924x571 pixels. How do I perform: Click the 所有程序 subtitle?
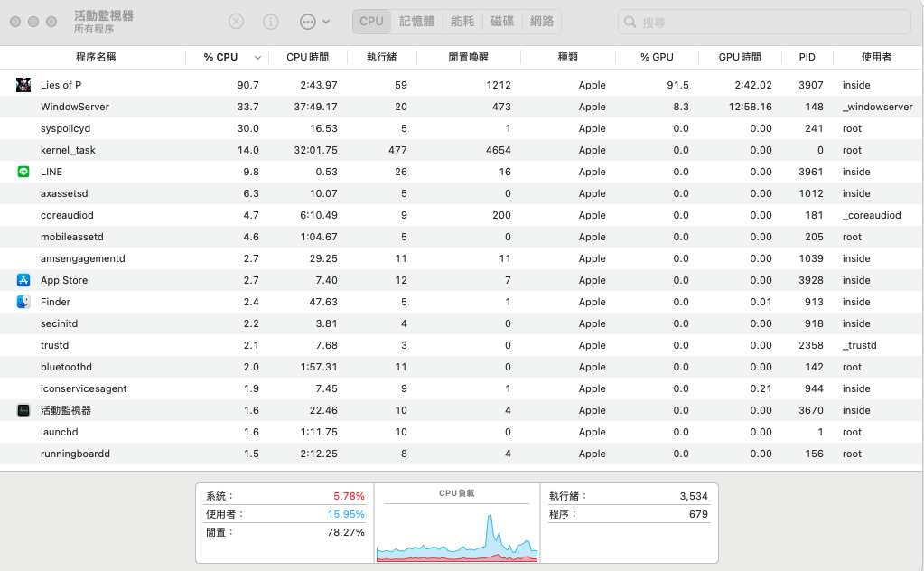point(94,29)
